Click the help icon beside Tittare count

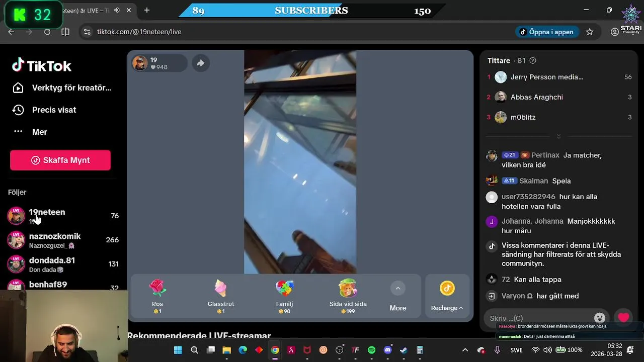tap(533, 60)
